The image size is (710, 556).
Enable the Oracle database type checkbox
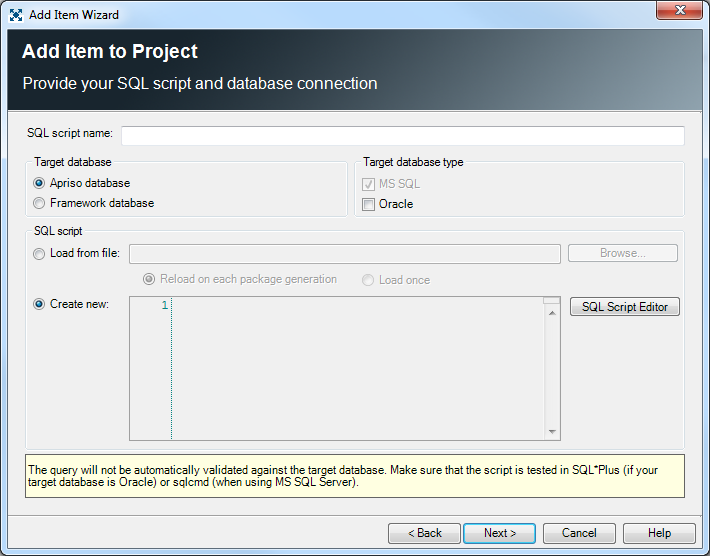(x=369, y=204)
